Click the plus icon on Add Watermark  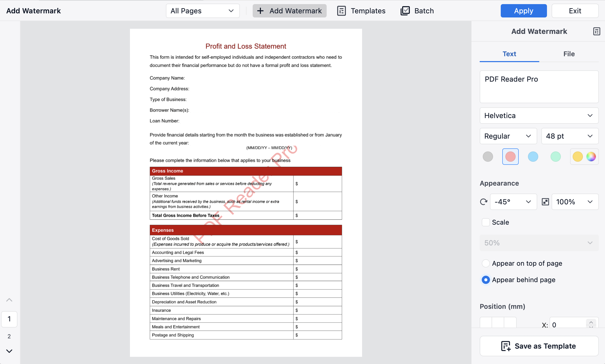260,11
